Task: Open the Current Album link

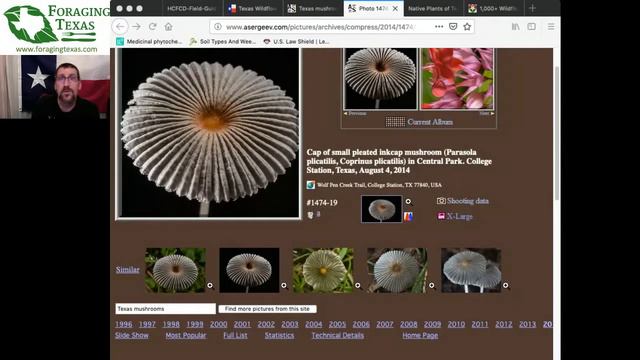Action: click(x=430, y=122)
